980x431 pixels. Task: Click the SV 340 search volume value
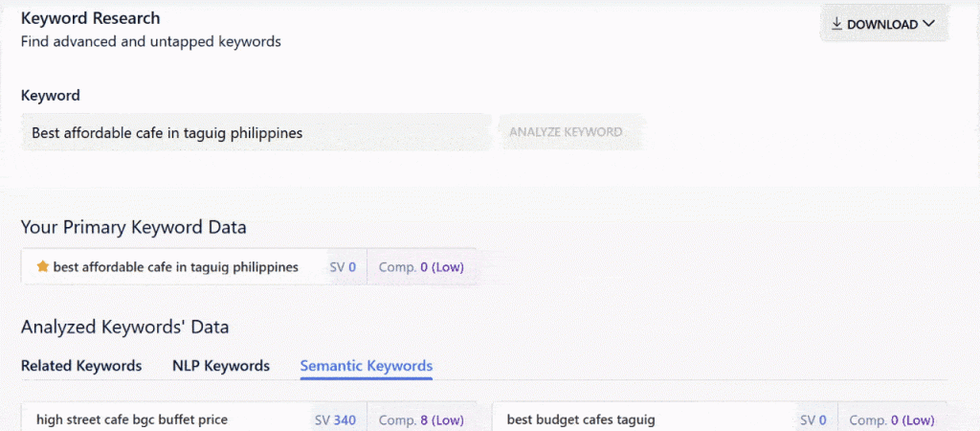click(x=334, y=420)
